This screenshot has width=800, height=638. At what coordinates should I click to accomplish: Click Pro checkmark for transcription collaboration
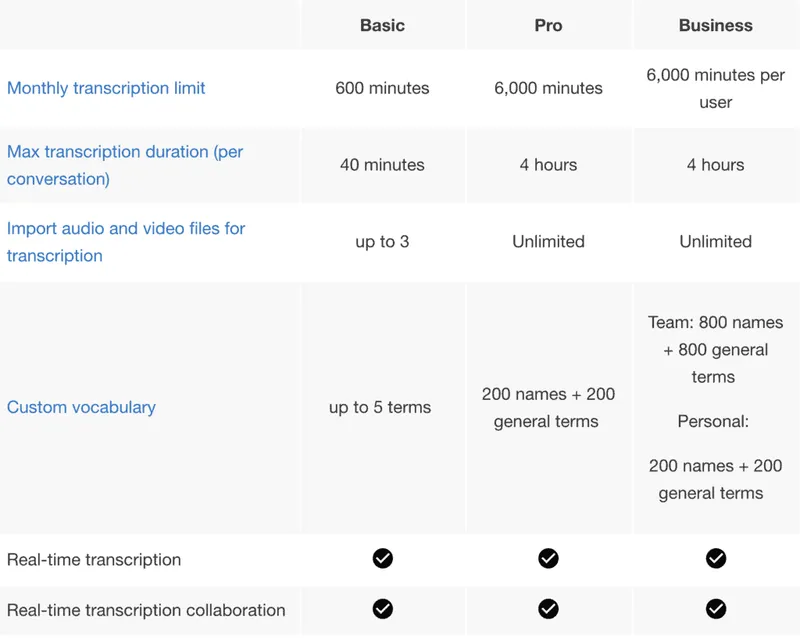click(x=548, y=608)
